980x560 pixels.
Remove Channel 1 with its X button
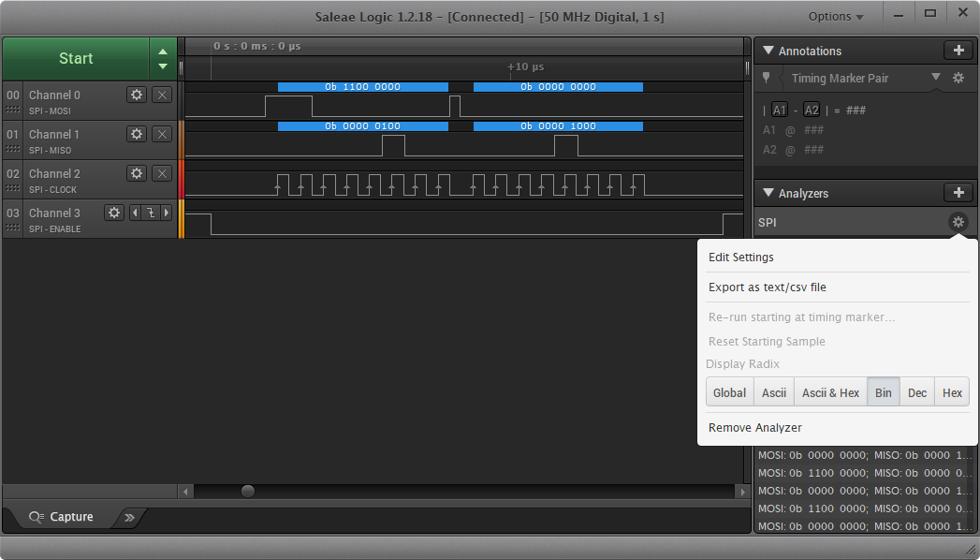(x=162, y=134)
